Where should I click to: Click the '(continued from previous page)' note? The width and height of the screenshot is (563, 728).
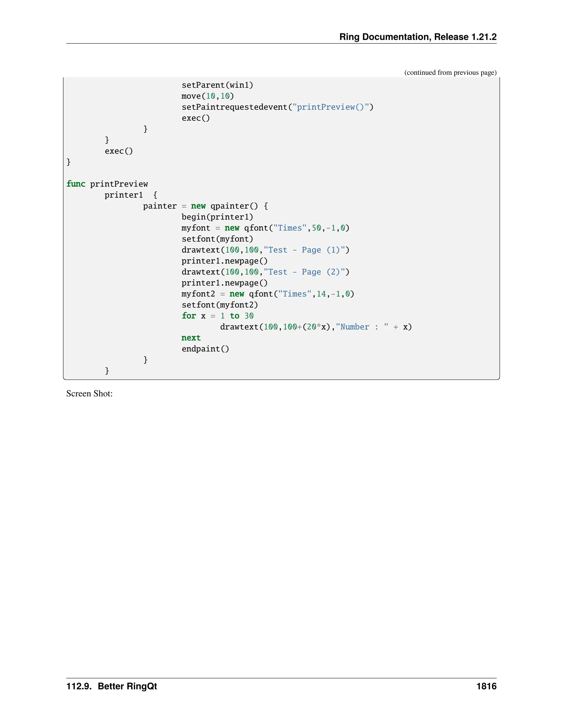450,72
